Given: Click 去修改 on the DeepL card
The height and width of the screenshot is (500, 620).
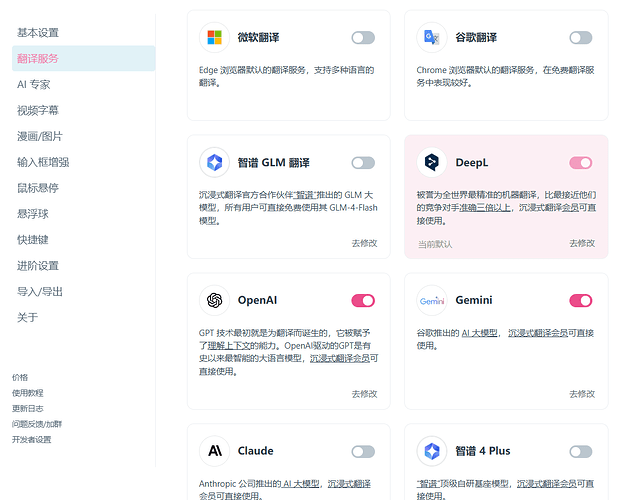Looking at the screenshot, I should (x=582, y=243).
